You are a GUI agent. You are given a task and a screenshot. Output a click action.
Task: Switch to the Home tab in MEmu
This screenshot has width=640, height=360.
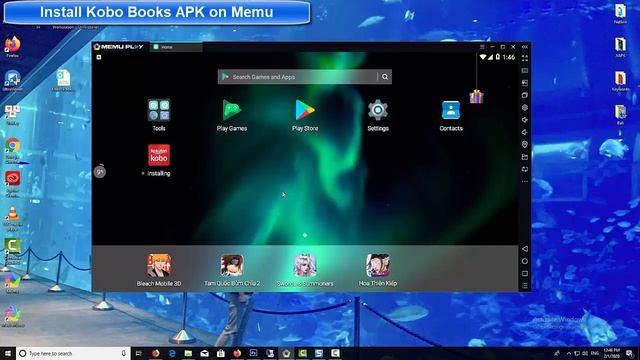click(176, 47)
